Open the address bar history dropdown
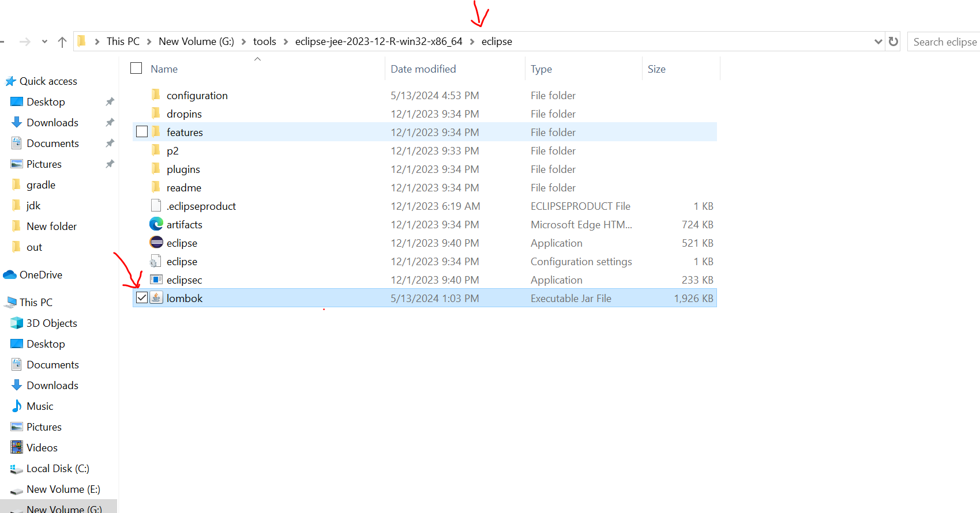980x513 pixels. [x=878, y=42]
